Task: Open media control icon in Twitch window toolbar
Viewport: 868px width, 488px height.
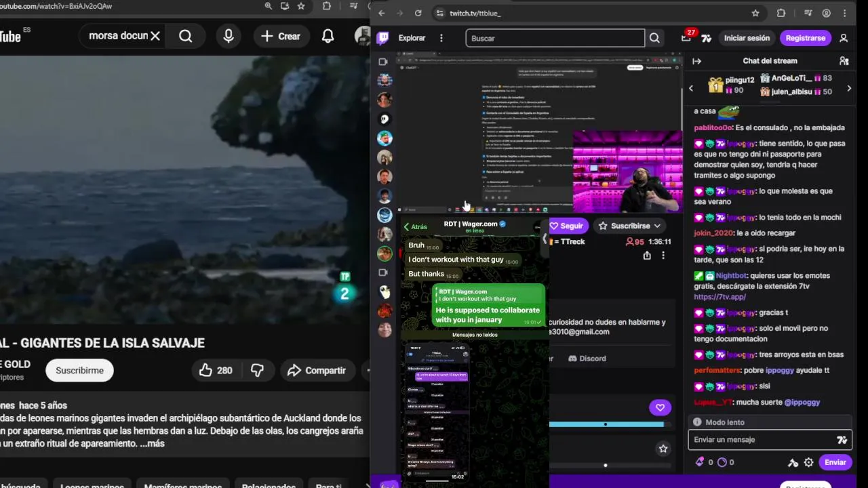Action: [808, 13]
